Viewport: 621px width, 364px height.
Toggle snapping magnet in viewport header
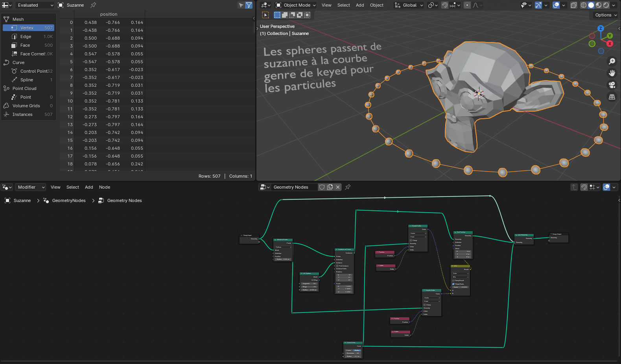click(x=444, y=5)
